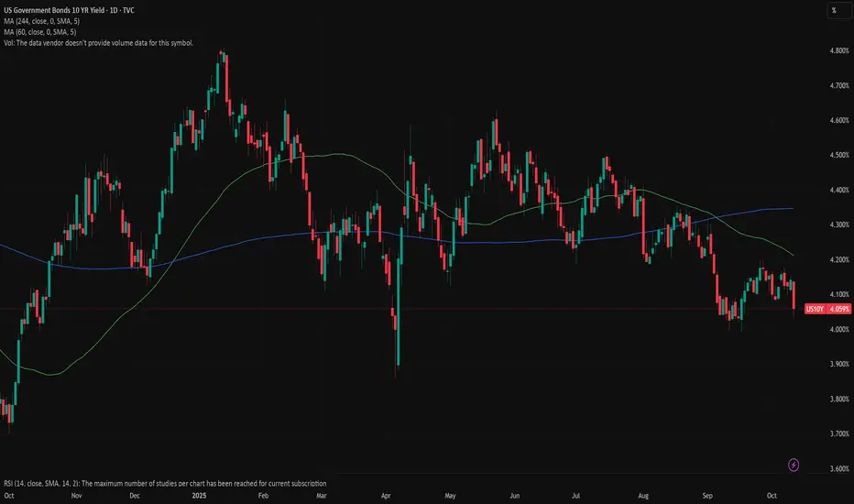Click the Aug label on time axis
854x504 pixels.
click(643, 496)
